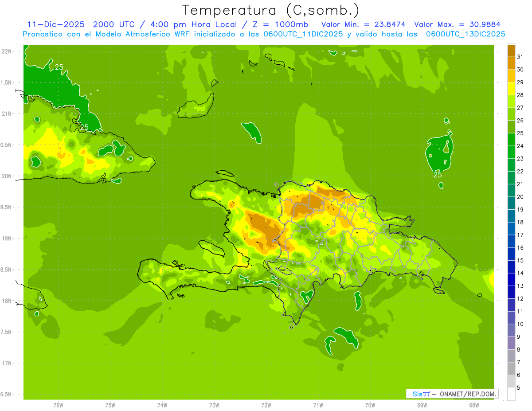532x411 pixels.
Task: Click the "17N" latitude label
Action: click(x=7, y=363)
